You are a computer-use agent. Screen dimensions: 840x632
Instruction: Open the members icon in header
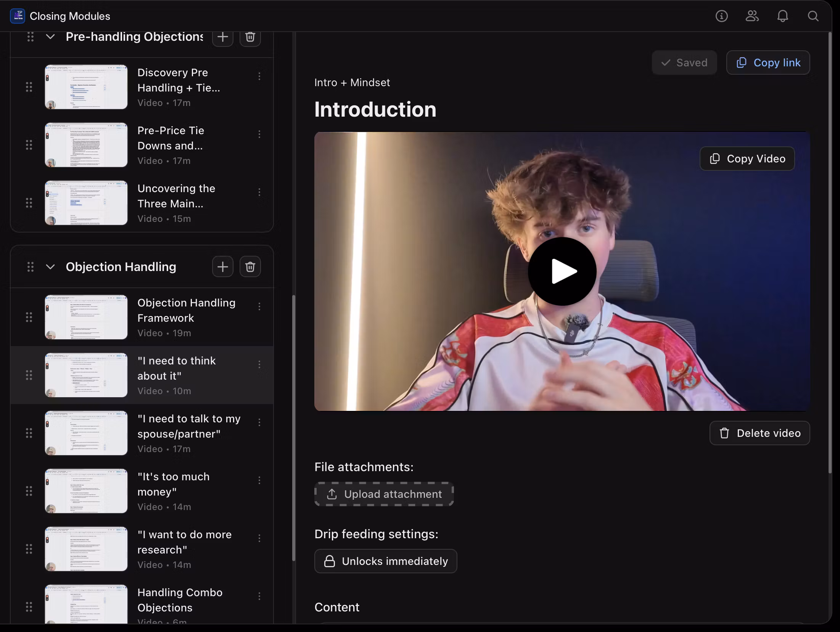point(752,16)
